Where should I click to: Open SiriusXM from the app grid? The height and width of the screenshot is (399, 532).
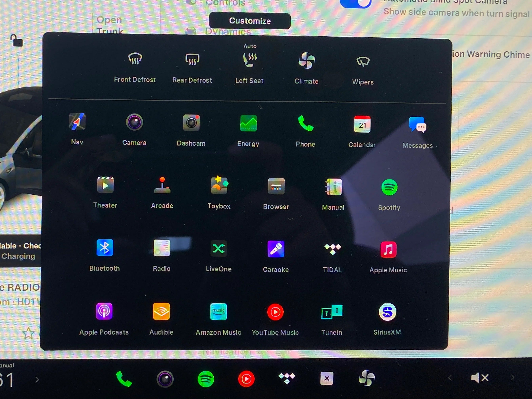pyautogui.click(x=387, y=312)
